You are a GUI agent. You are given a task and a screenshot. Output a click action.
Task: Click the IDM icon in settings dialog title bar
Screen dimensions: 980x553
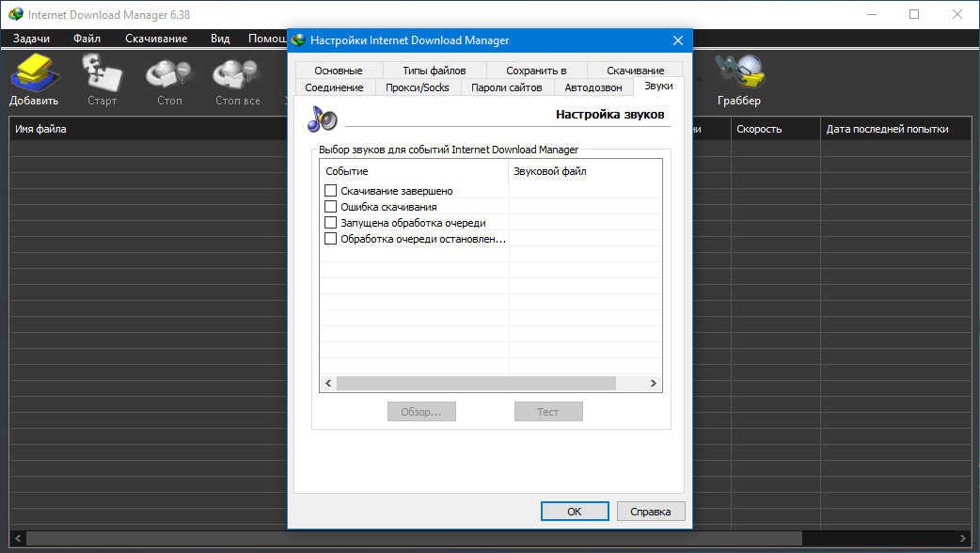click(x=299, y=40)
